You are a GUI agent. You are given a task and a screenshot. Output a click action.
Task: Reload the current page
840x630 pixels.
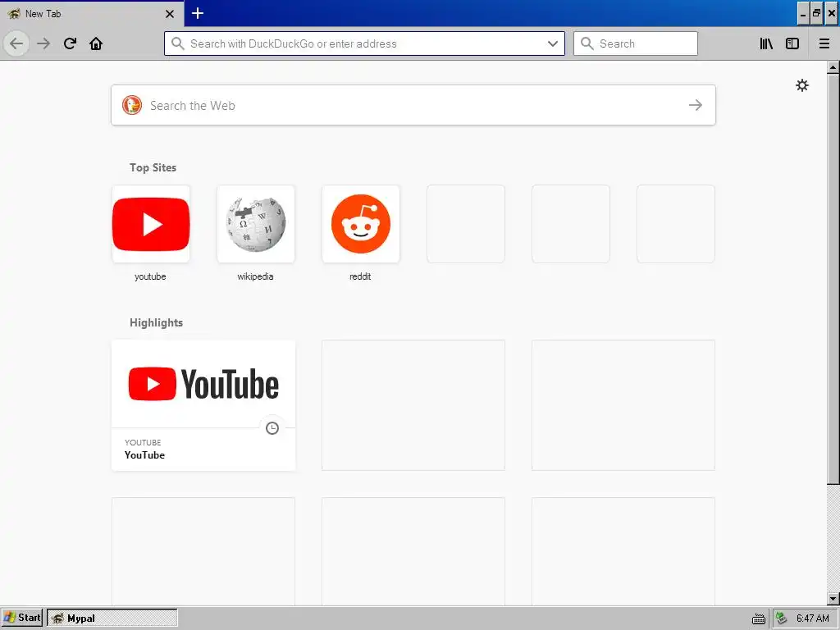pos(70,43)
